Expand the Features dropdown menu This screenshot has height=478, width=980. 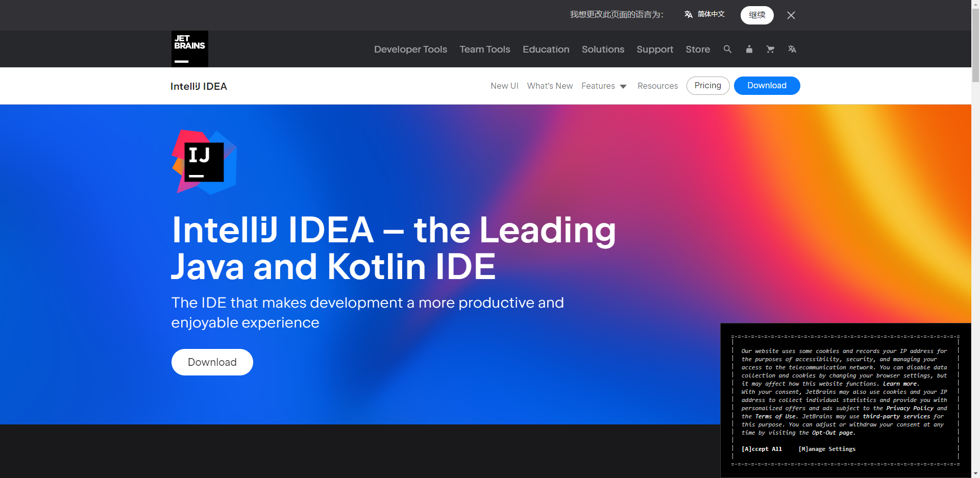pos(604,86)
